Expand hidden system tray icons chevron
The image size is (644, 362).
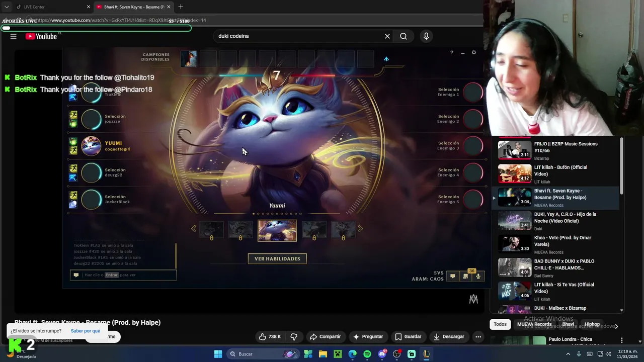click(568, 354)
